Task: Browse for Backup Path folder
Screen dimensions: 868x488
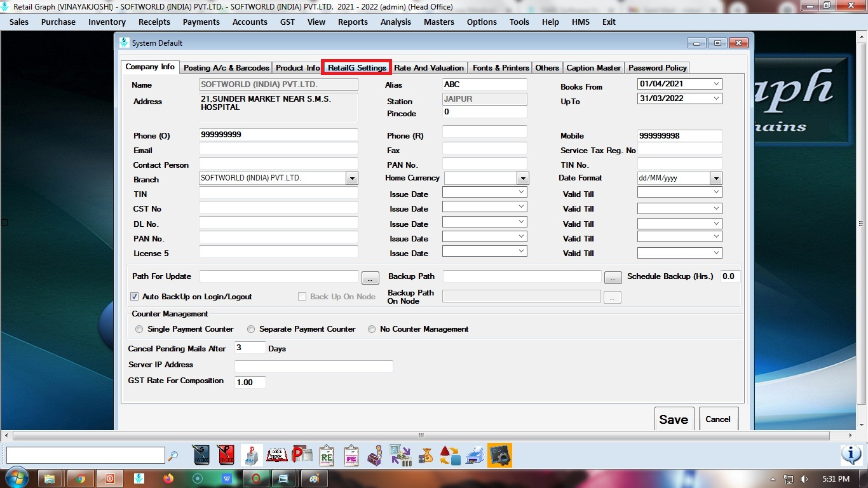Action: point(613,278)
